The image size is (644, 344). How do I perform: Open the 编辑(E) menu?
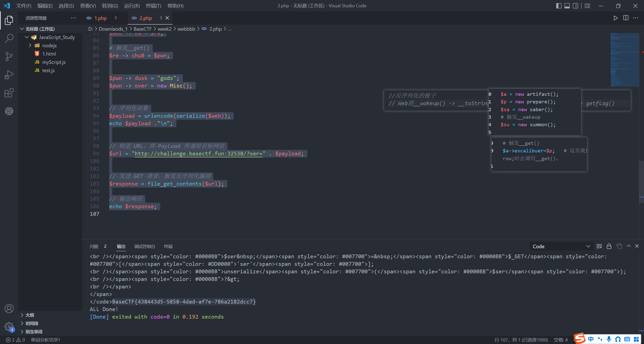[x=45, y=6]
